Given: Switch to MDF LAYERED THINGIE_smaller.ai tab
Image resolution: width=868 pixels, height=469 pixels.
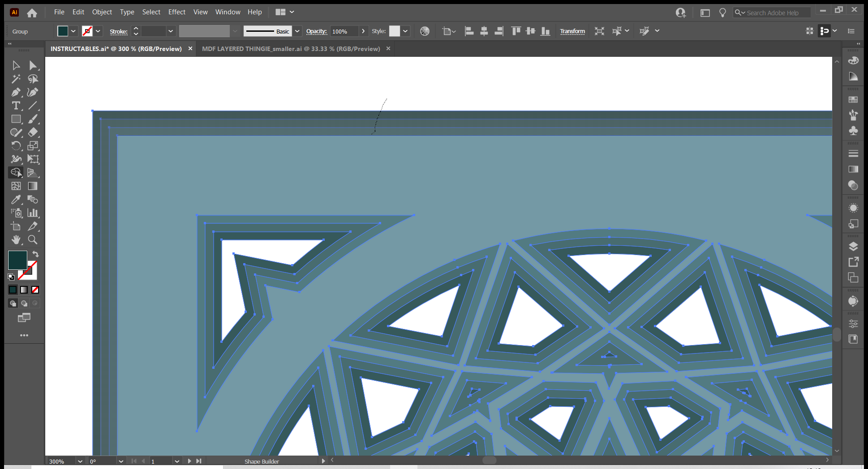Looking at the screenshot, I should click(x=291, y=49).
